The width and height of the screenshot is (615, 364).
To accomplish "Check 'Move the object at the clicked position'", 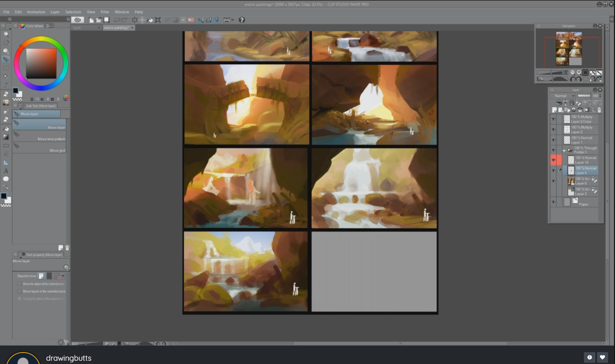I will pos(19,284).
